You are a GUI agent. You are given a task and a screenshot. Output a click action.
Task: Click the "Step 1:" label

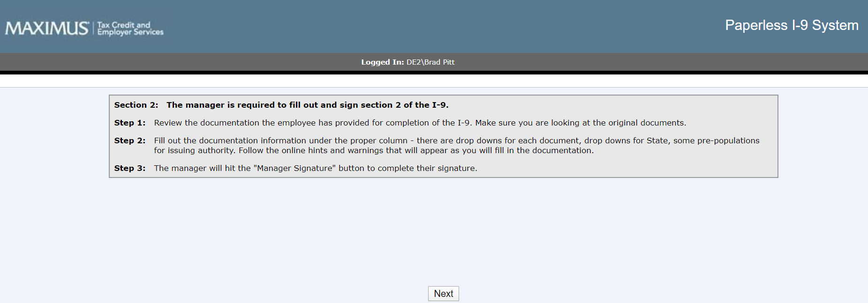tap(130, 123)
